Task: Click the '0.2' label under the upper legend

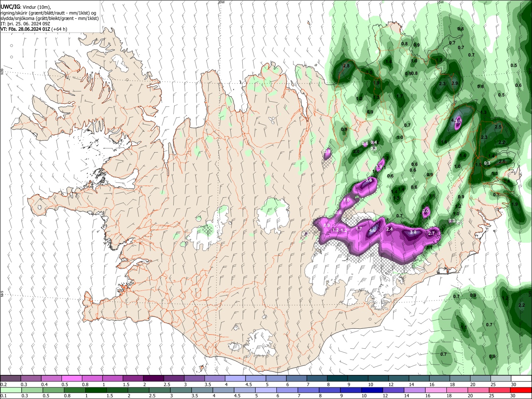Action: [x=3, y=384]
